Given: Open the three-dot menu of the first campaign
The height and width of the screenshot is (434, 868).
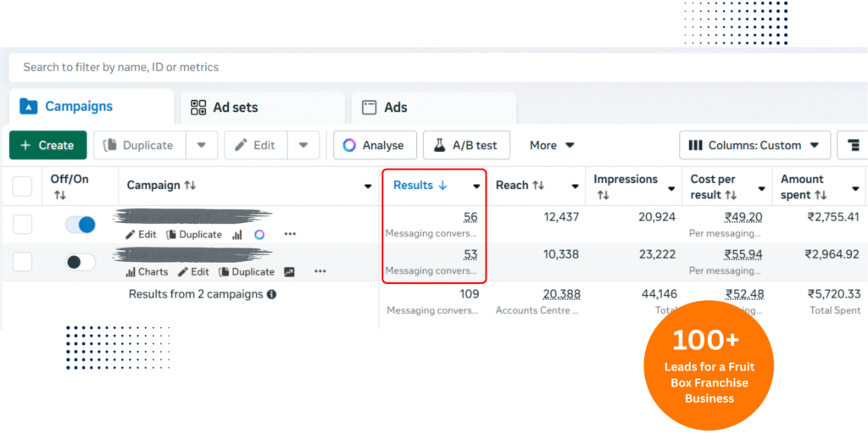Looking at the screenshot, I should tap(291, 234).
